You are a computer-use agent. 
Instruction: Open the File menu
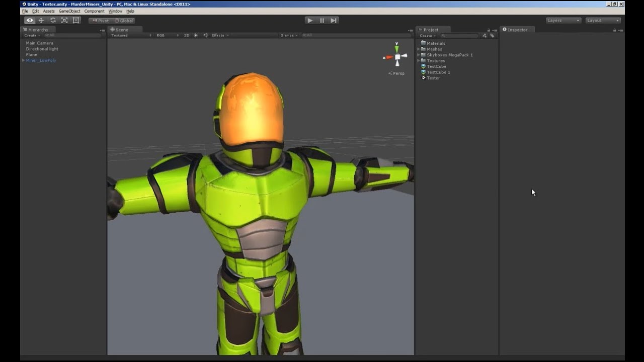click(x=25, y=11)
